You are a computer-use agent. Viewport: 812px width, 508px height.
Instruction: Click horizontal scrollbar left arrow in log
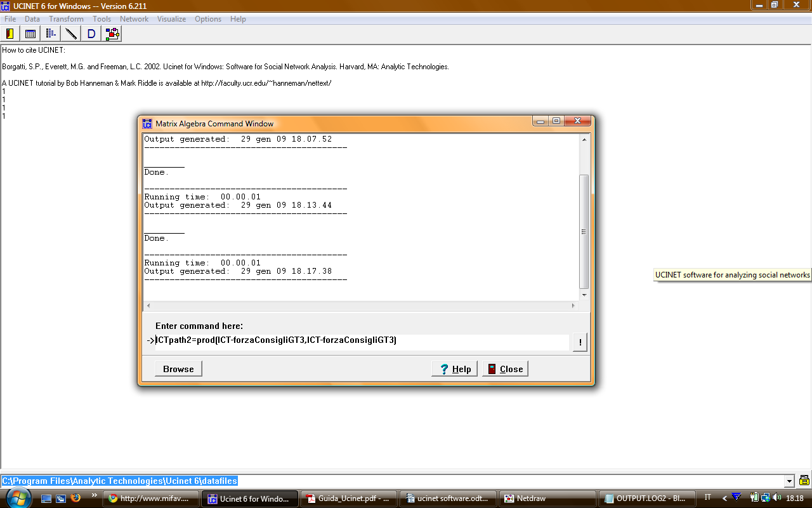[x=148, y=305]
